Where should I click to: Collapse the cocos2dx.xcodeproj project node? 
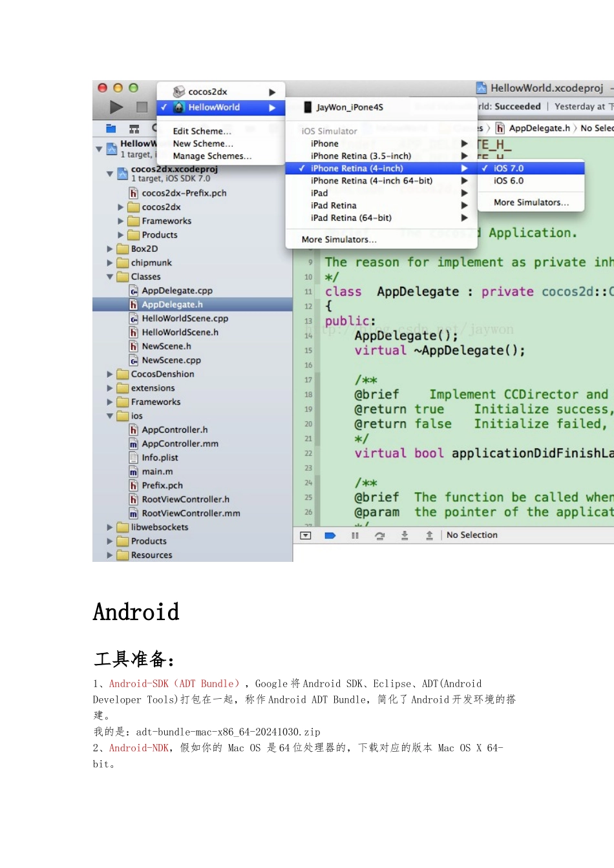pyautogui.click(x=110, y=173)
